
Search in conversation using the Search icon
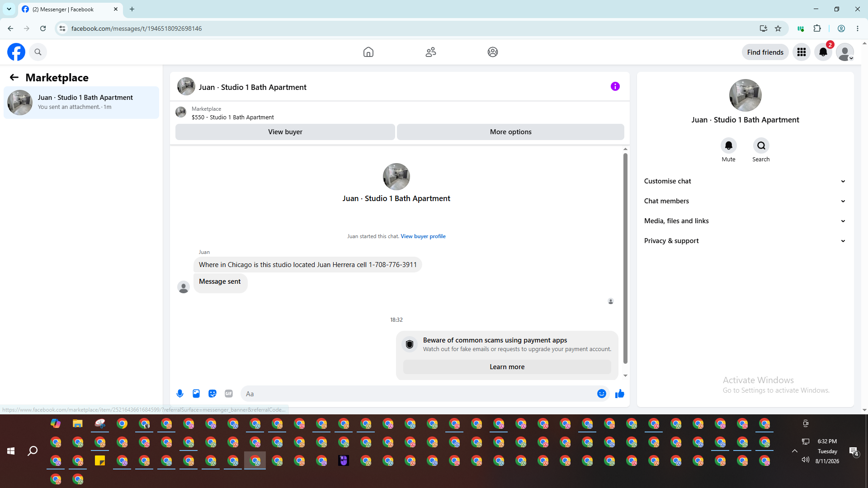[761, 145]
